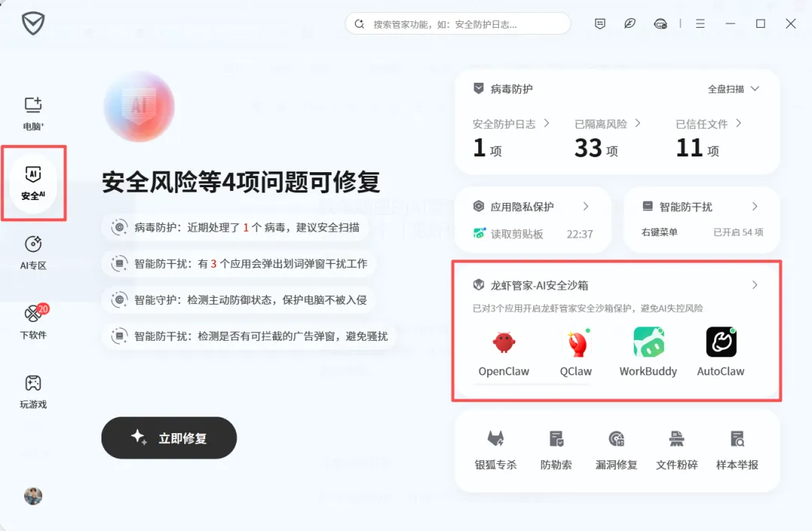Open the 银狐专杀 tool
Image resolution: width=812 pixels, height=531 pixels.
pos(495,450)
